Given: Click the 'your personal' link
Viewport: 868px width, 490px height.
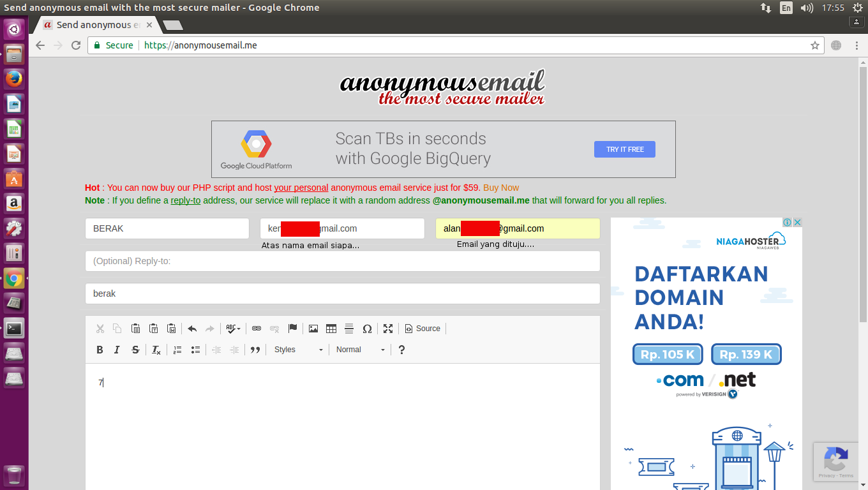Looking at the screenshot, I should 301,188.
